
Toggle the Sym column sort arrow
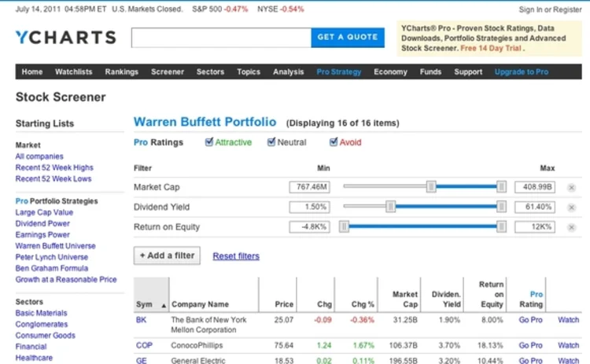click(164, 306)
